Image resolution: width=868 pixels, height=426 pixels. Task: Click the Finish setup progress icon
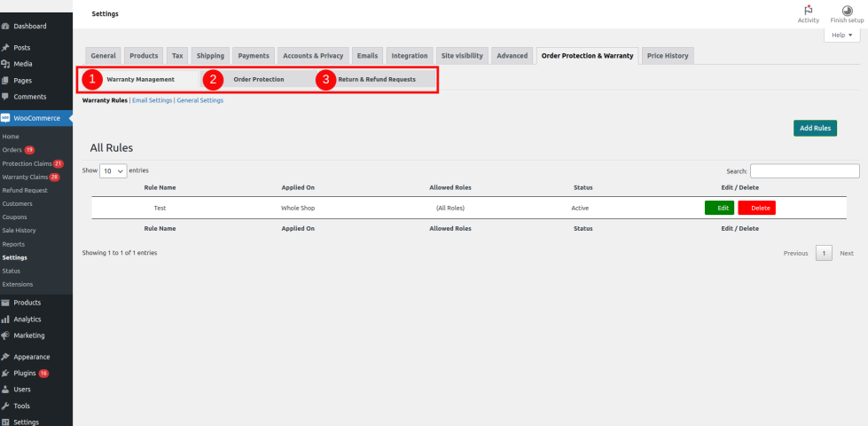[x=847, y=10]
